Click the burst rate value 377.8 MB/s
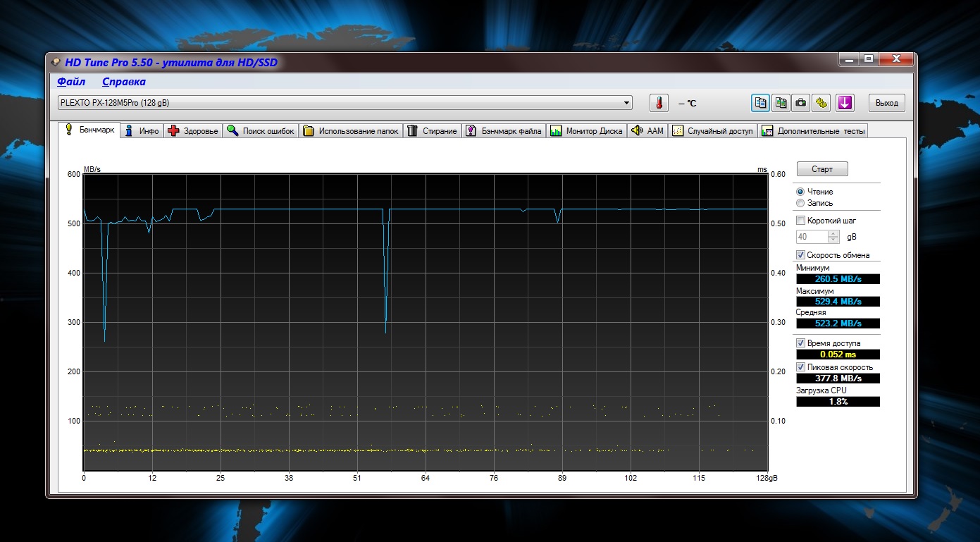The image size is (980, 542). [838, 378]
